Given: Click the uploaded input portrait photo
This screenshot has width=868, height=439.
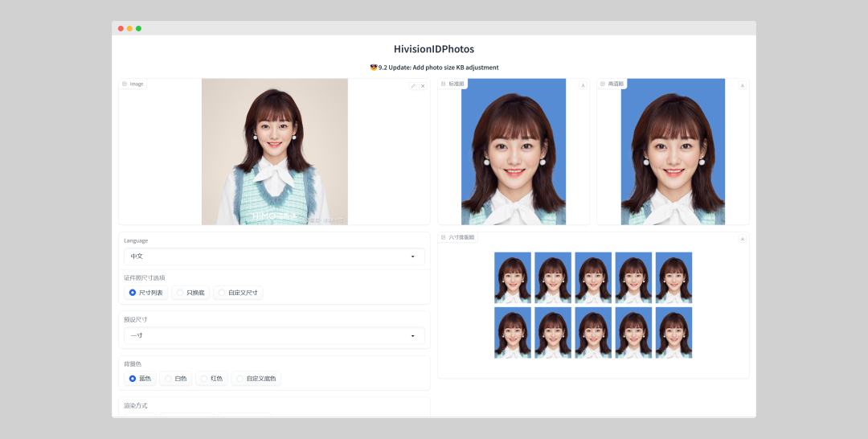Looking at the screenshot, I should click(275, 152).
